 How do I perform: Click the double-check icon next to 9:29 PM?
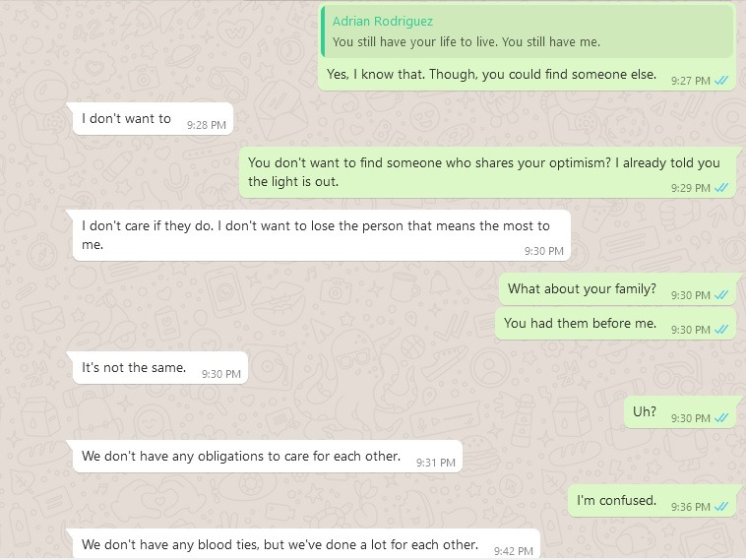click(721, 188)
